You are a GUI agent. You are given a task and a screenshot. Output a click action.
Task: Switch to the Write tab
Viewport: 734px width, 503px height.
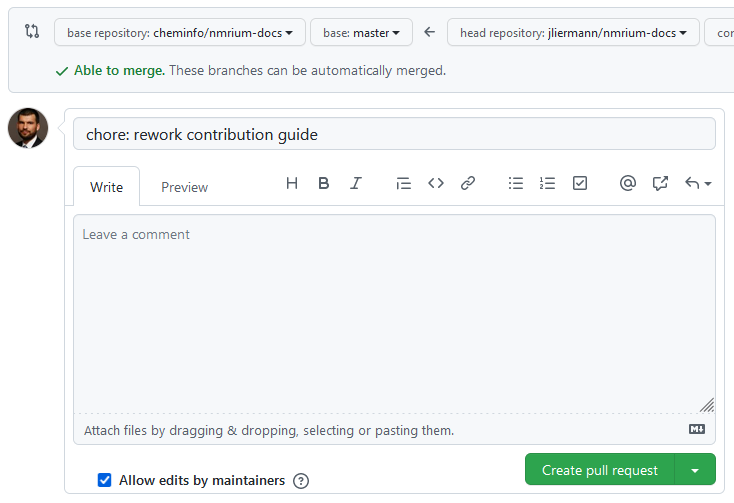pyautogui.click(x=106, y=187)
